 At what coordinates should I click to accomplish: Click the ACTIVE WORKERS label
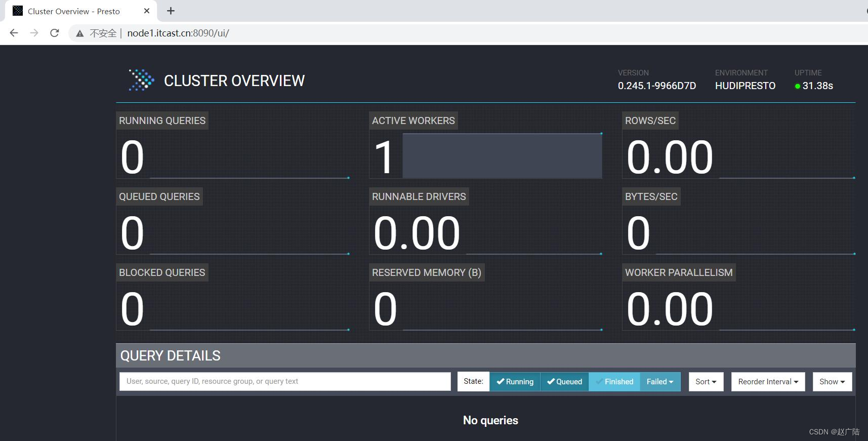point(414,121)
